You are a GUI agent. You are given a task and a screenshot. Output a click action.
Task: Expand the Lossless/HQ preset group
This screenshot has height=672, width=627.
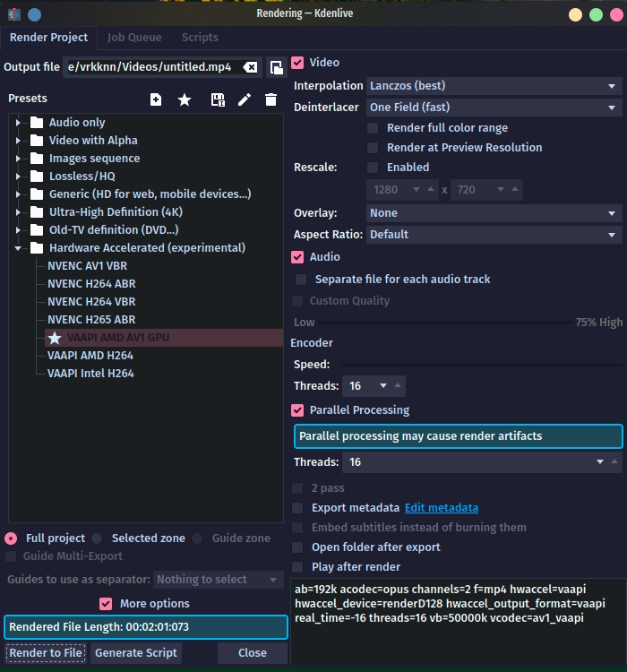tap(18, 177)
